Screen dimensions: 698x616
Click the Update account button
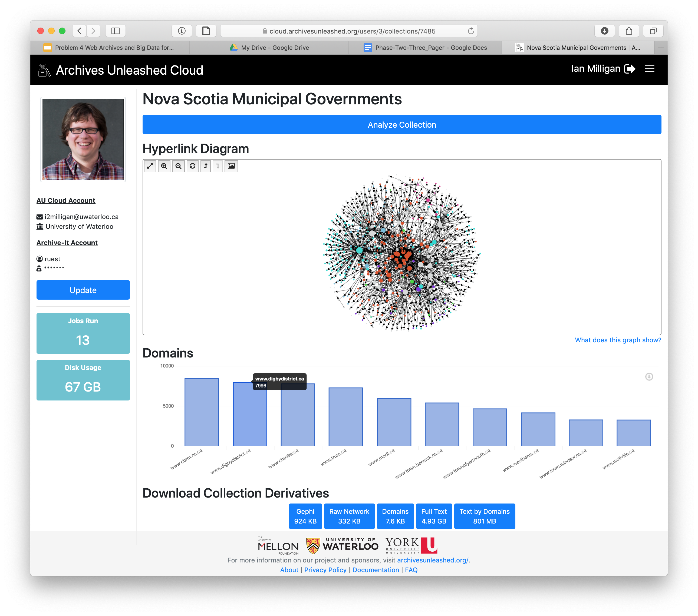[83, 290]
